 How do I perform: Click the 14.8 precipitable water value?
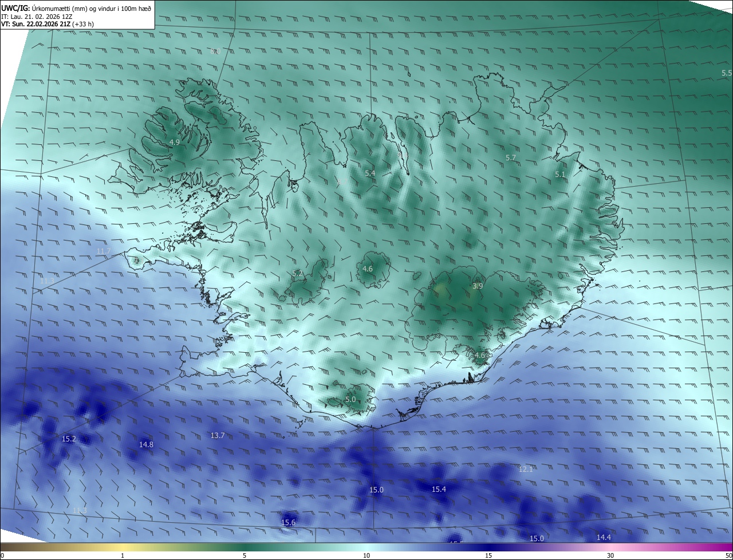click(x=146, y=444)
